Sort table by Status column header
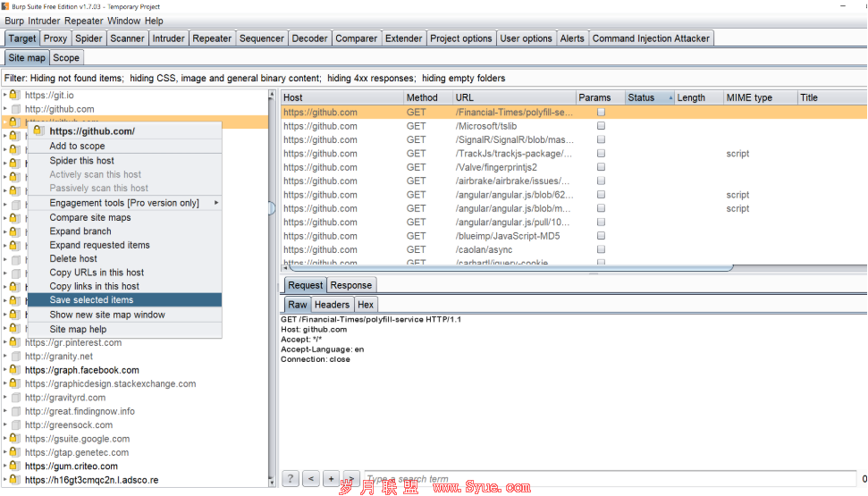Screen dimensions: 868x496 pos(650,97)
